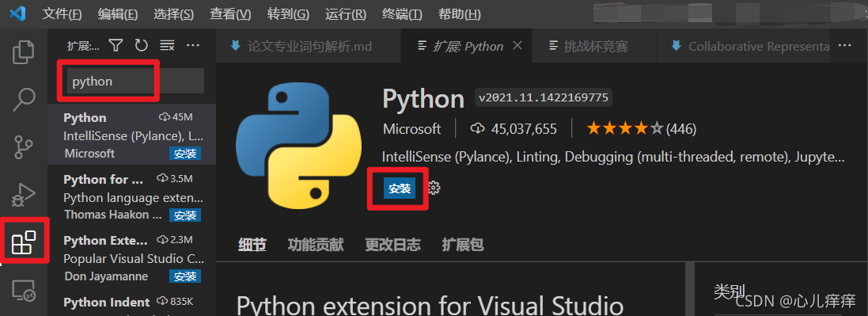The height and width of the screenshot is (316, 868).
Task: Open the 终端(T) menu
Action: coord(402,14)
